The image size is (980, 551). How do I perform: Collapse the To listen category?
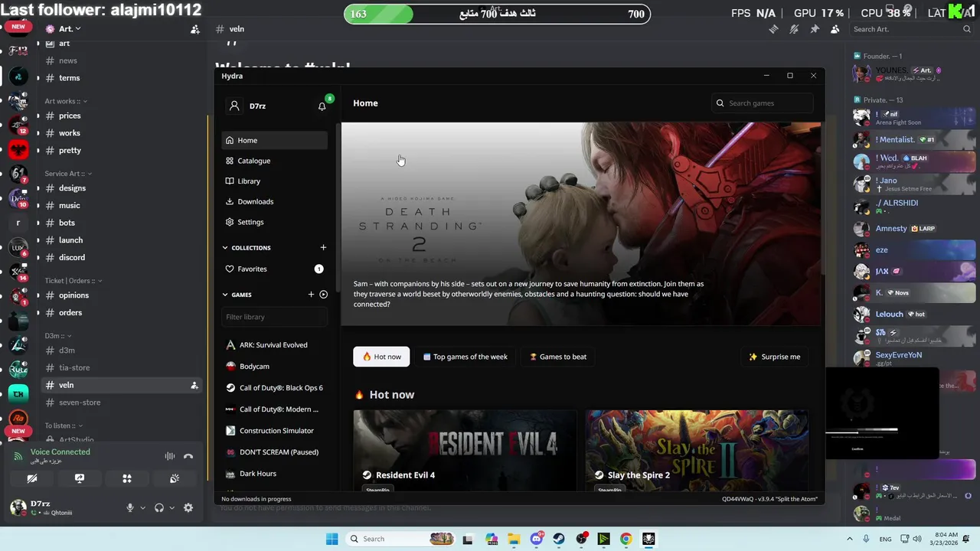(63, 425)
